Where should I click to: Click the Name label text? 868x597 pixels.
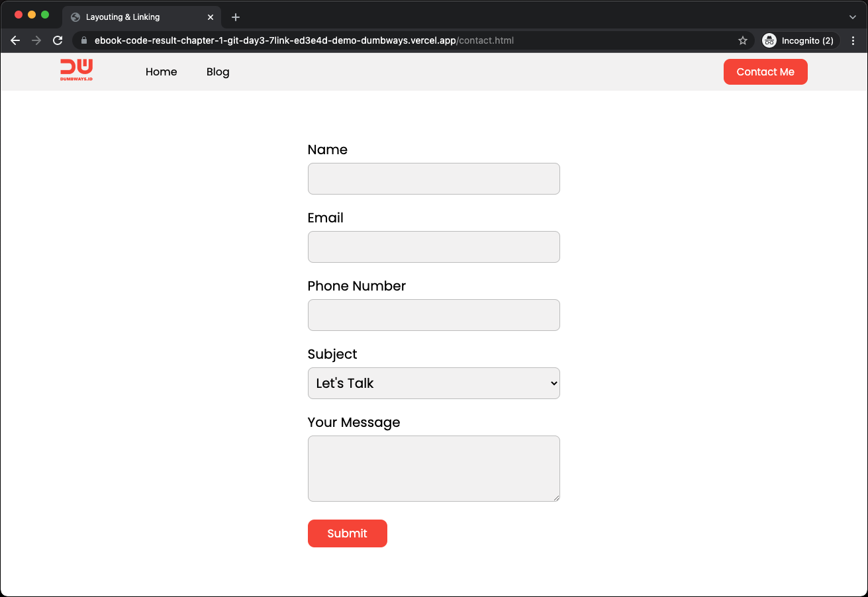[328, 150]
